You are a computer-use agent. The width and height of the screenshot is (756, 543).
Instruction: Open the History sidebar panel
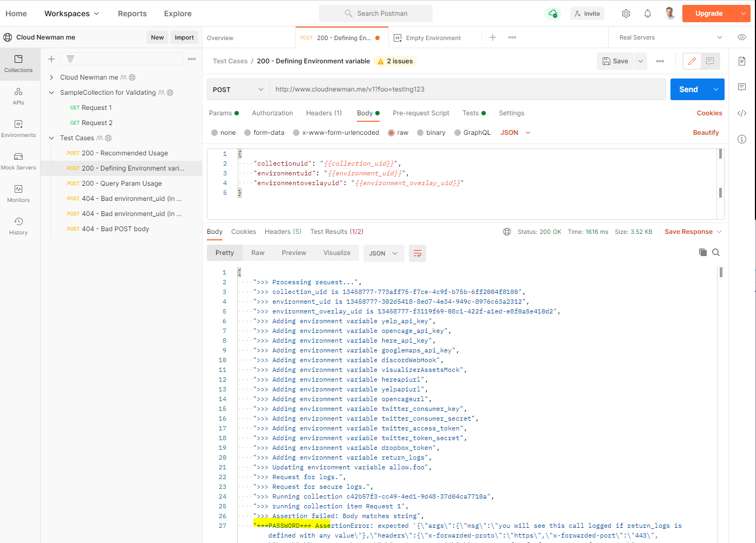click(x=18, y=226)
